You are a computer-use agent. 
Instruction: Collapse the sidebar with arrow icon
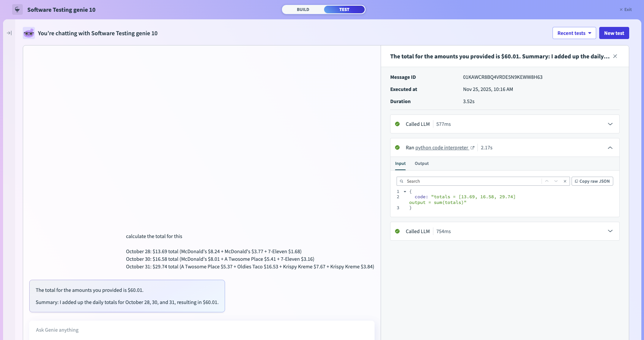tap(9, 33)
